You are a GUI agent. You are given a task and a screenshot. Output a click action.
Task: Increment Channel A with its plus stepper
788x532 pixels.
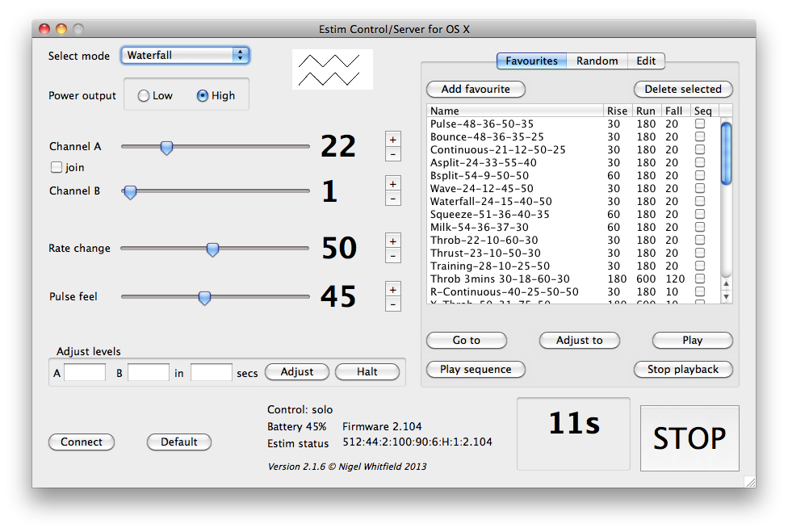coord(393,139)
